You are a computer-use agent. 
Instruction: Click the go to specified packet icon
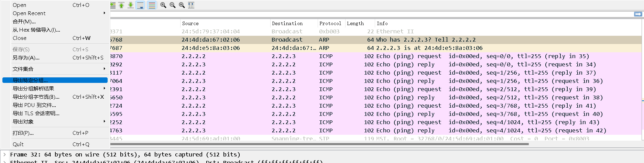[x=112, y=5]
